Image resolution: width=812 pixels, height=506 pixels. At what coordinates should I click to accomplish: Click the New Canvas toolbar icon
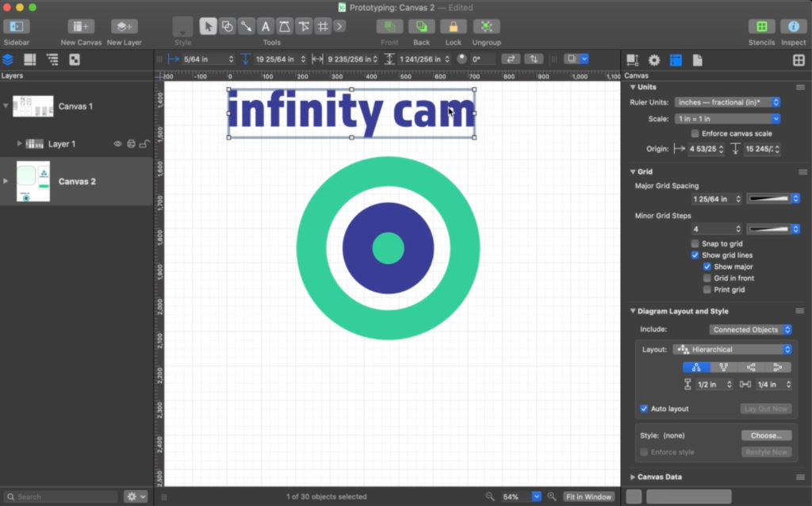click(81, 26)
